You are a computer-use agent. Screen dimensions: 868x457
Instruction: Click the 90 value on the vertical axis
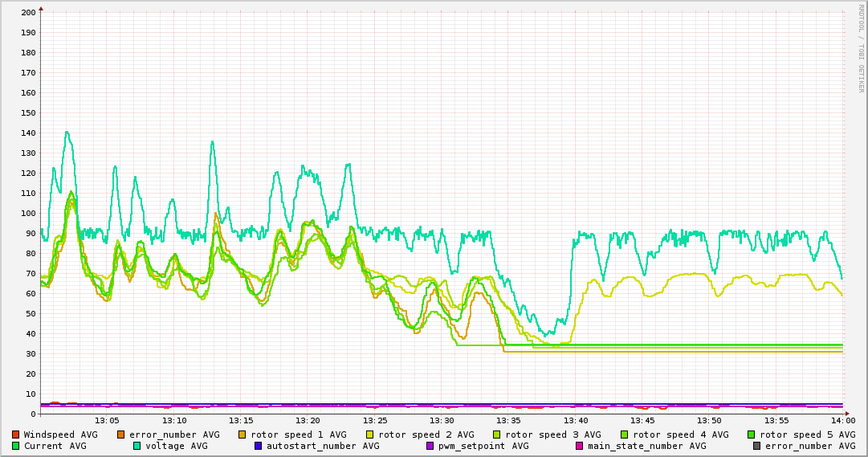(x=31, y=233)
